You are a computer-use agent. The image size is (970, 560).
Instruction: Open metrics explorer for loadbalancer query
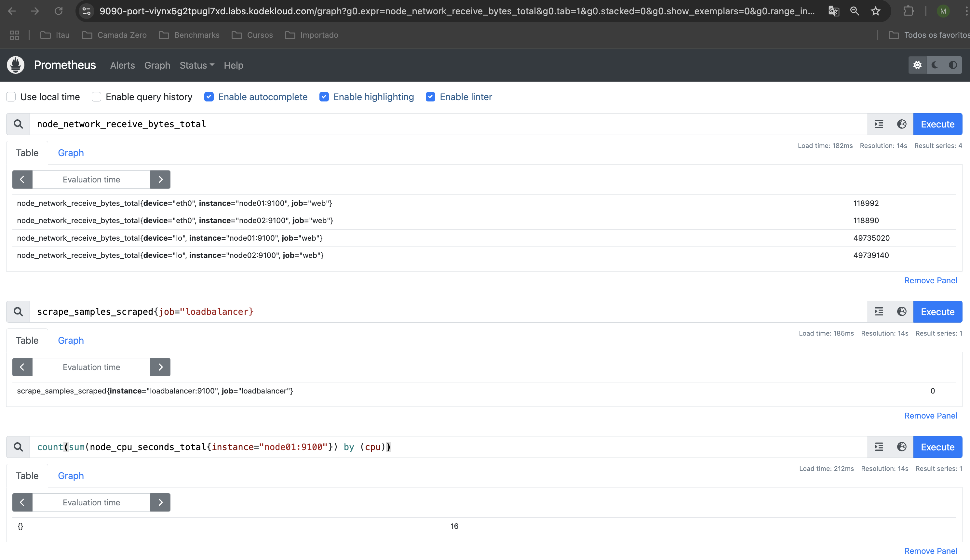pyautogui.click(x=902, y=312)
